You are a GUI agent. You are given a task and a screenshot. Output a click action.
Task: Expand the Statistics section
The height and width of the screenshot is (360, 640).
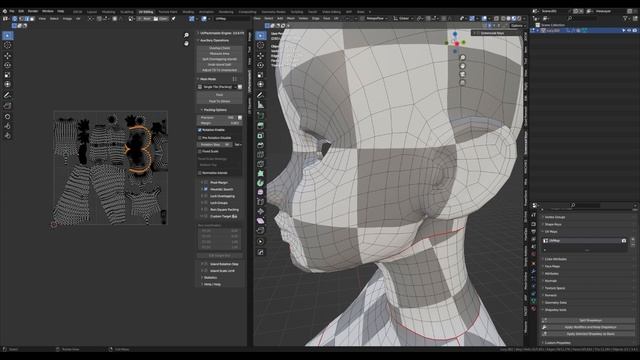click(x=209, y=278)
